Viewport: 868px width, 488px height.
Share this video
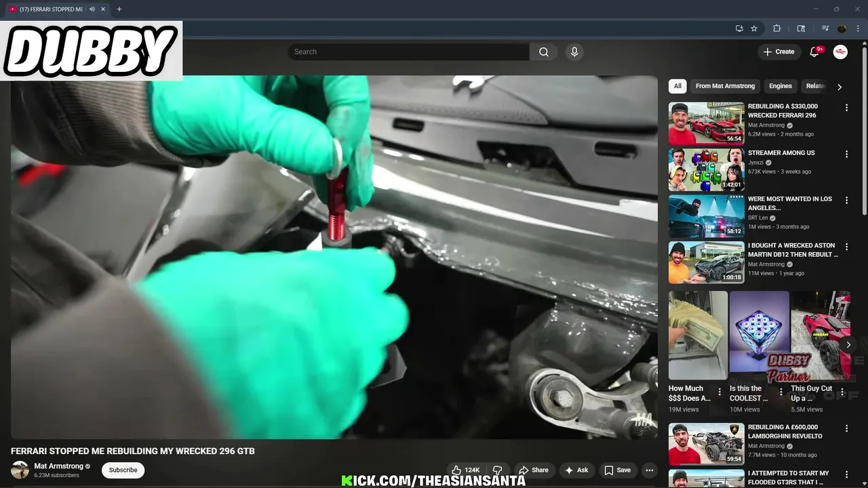coord(534,470)
